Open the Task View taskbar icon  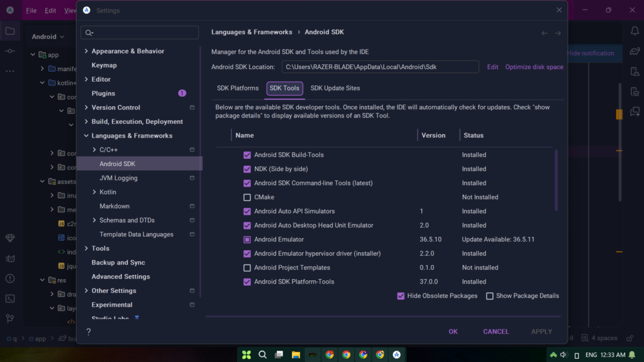pyautogui.click(x=279, y=354)
